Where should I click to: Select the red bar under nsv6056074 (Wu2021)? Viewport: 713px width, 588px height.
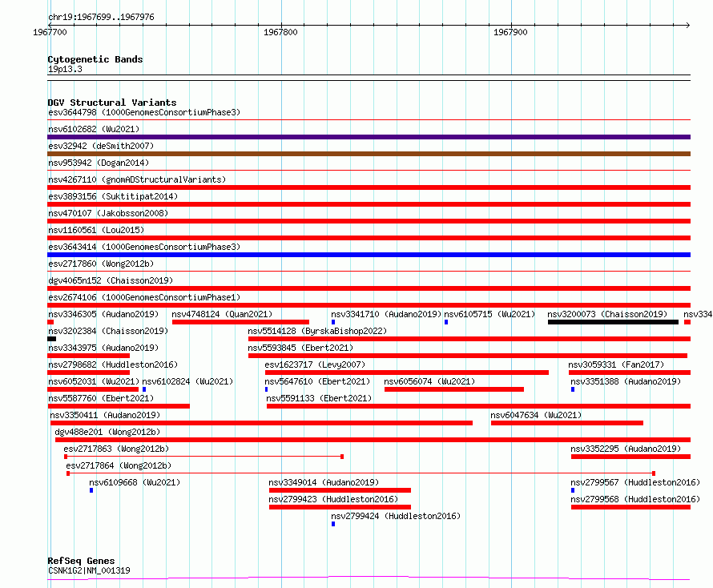[x=454, y=389]
